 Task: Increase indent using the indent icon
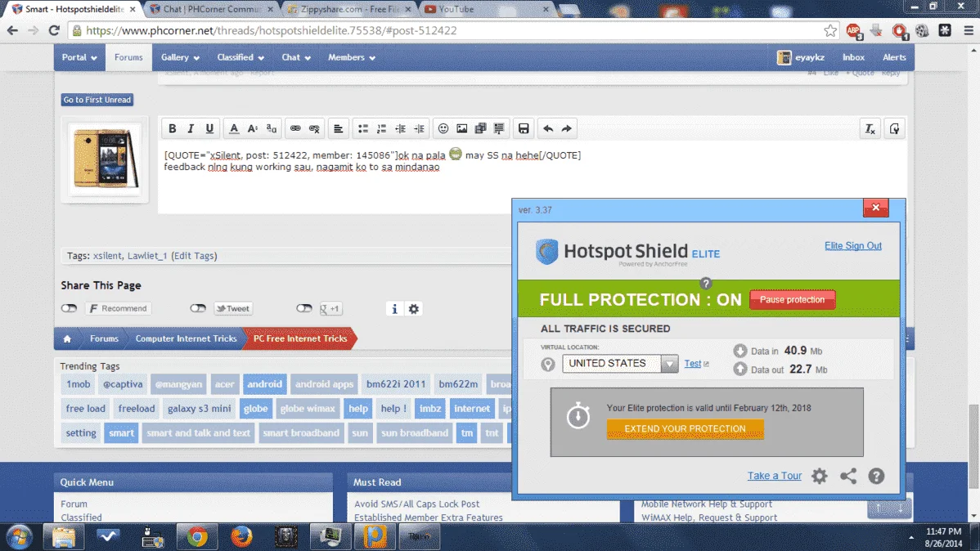click(419, 128)
